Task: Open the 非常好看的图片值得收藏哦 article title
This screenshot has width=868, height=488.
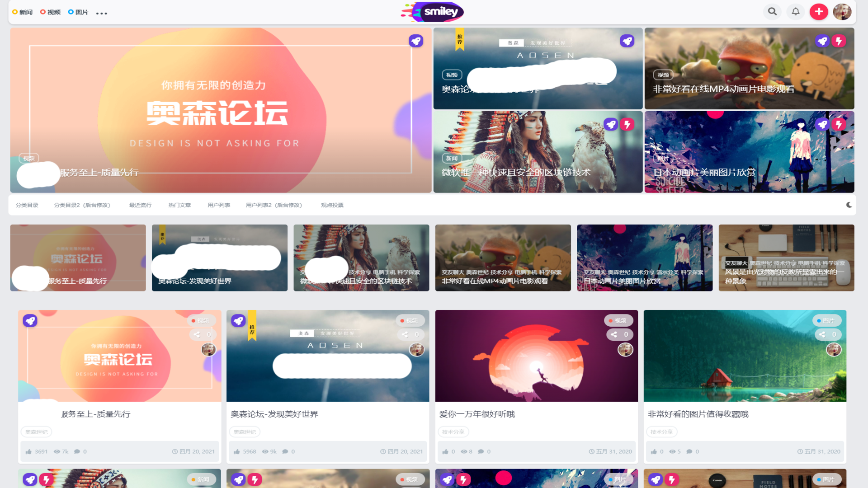Action: [x=698, y=414]
